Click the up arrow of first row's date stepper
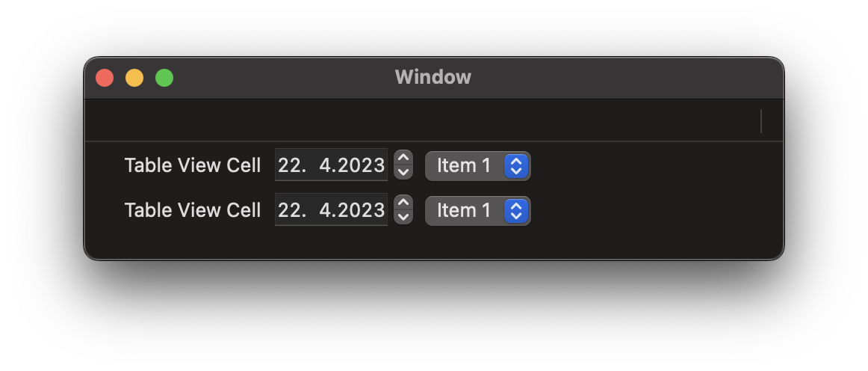The width and height of the screenshot is (868, 371). (x=403, y=158)
